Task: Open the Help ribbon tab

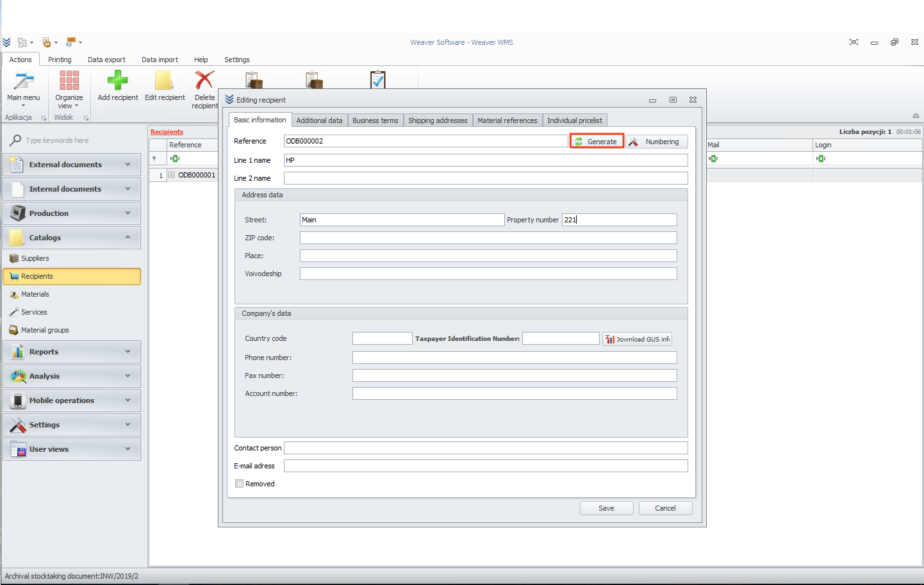Action: pos(201,60)
